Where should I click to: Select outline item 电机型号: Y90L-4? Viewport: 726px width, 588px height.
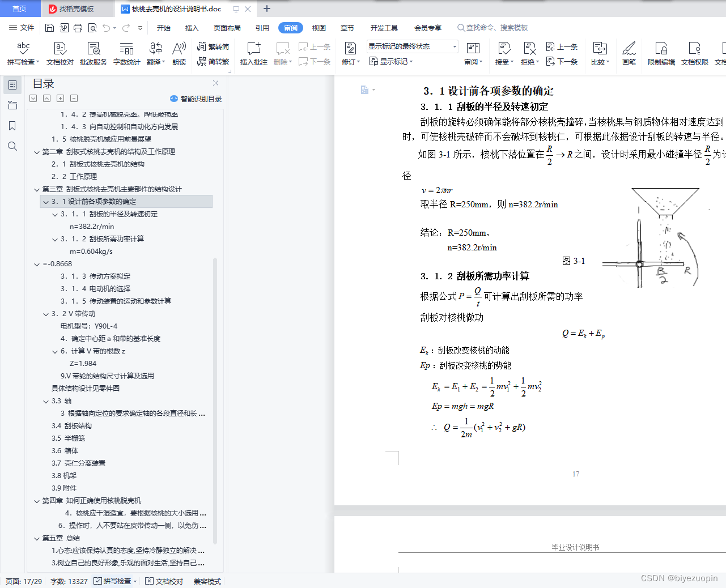coord(89,326)
